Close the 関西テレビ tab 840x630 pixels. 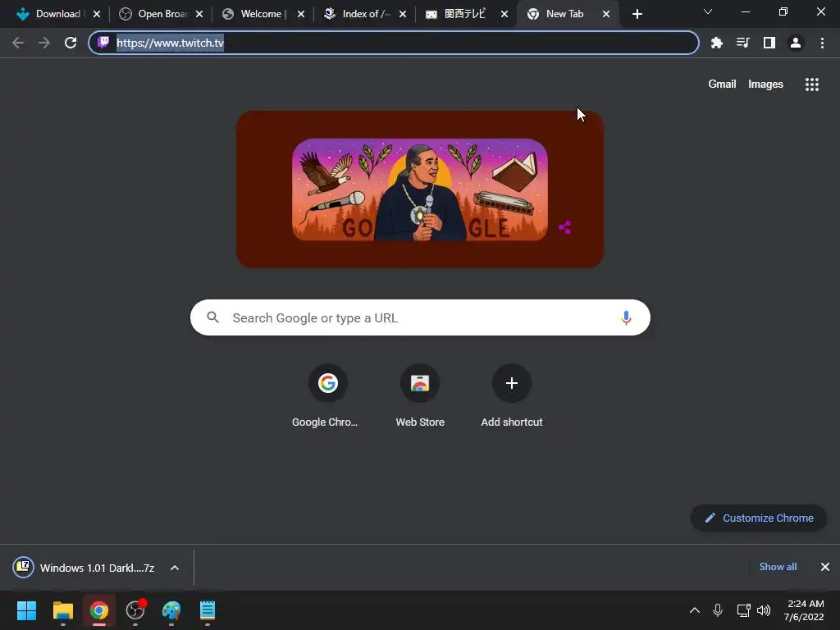coord(504,14)
